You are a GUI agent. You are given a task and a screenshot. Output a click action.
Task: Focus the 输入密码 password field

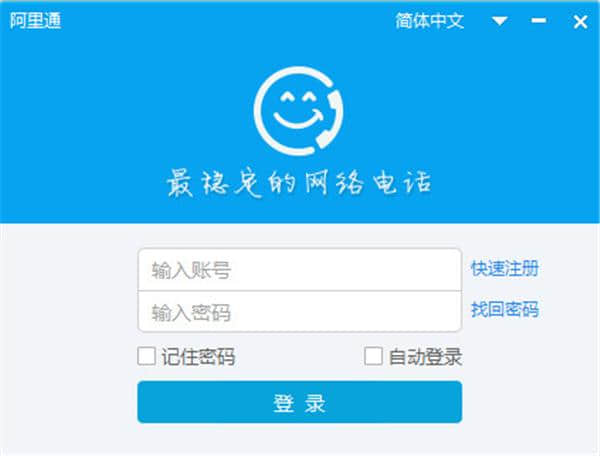click(x=300, y=312)
